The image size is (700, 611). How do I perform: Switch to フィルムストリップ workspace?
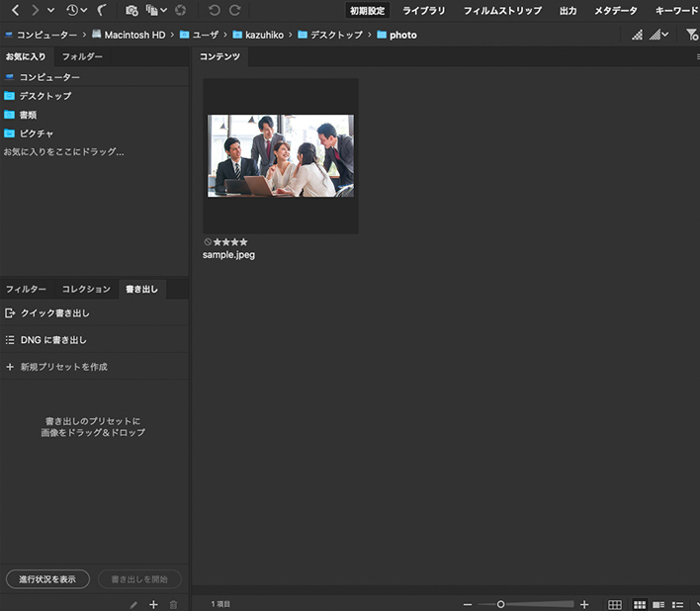(502, 10)
